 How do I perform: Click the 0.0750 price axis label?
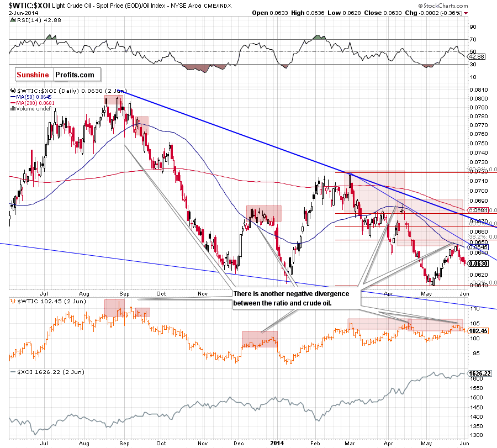[x=479, y=144]
